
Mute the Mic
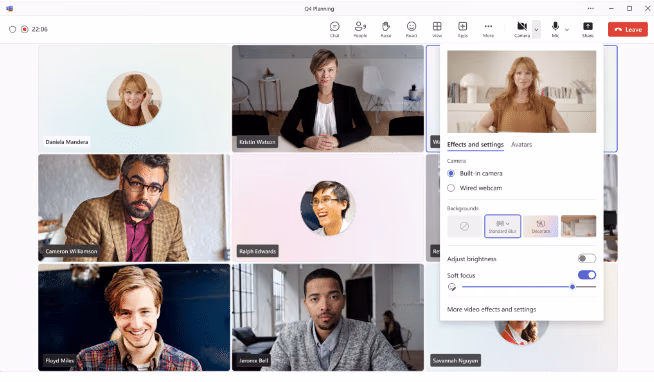(555, 29)
